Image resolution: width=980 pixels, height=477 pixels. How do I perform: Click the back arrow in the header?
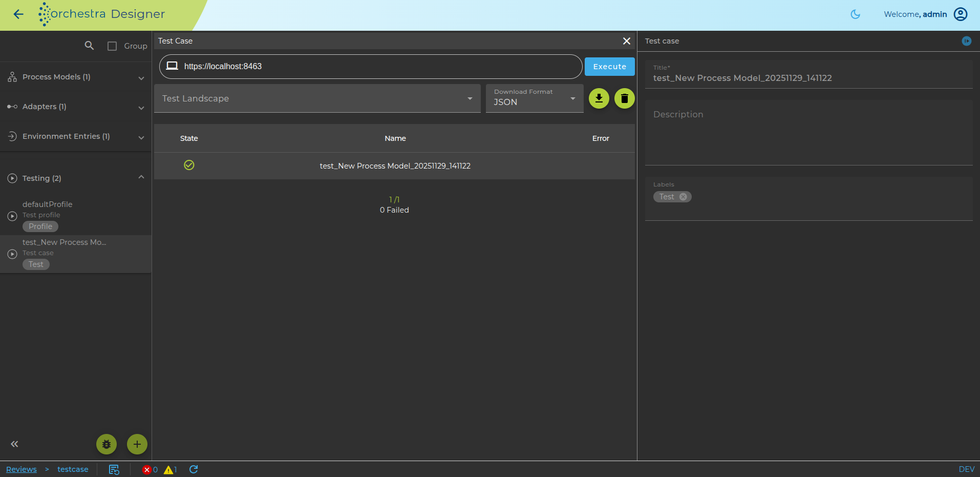[x=18, y=14]
